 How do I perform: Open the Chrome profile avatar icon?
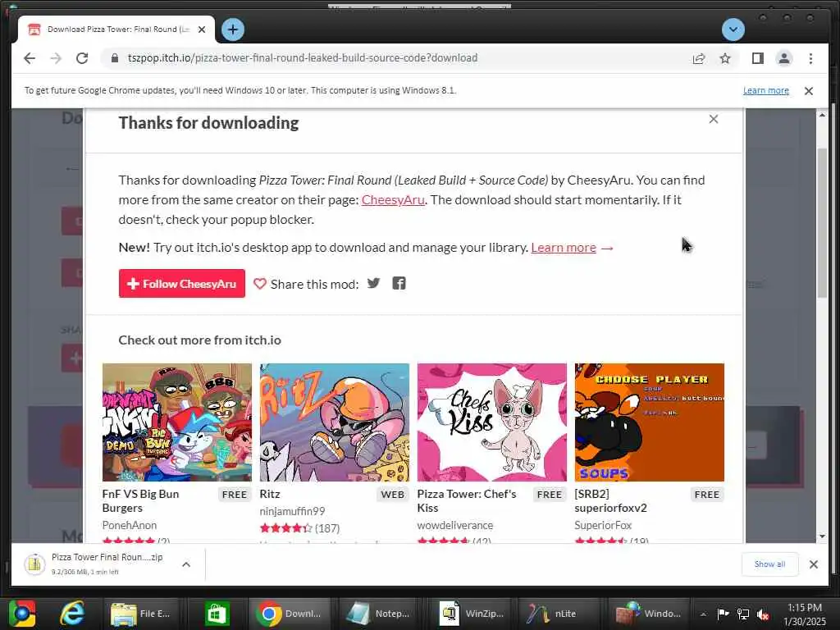click(783, 58)
